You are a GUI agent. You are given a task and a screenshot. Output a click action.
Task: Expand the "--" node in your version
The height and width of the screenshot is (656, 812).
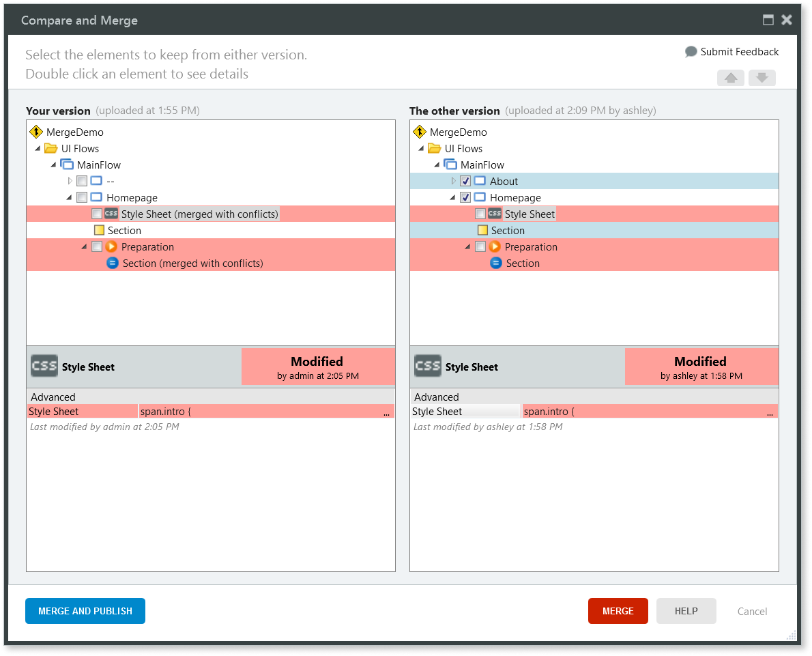69,181
